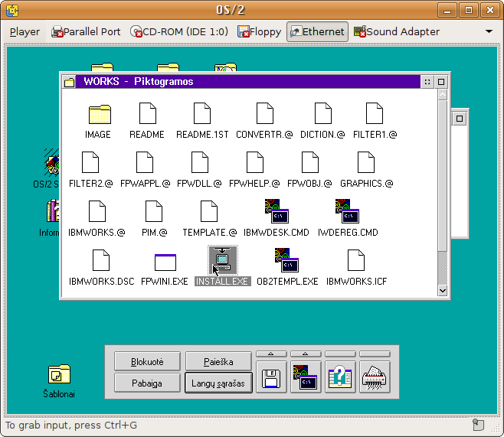
Task: Select the CONVERTR.@ file icon
Action: tap(265, 113)
